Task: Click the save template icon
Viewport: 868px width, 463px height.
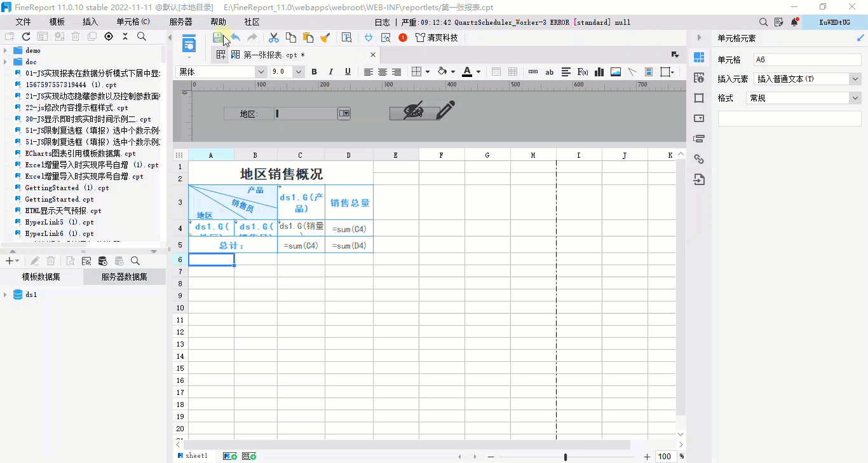Action: click(218, 38)
